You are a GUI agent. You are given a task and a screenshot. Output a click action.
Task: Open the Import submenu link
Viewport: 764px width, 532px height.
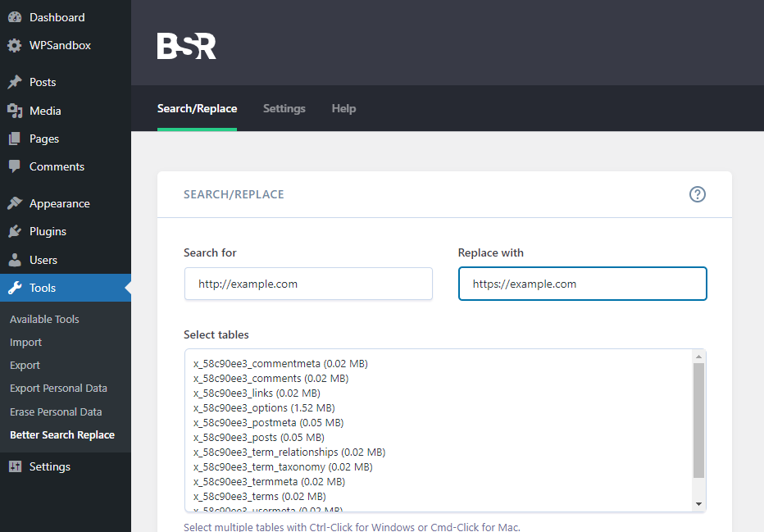click(26, 343)
